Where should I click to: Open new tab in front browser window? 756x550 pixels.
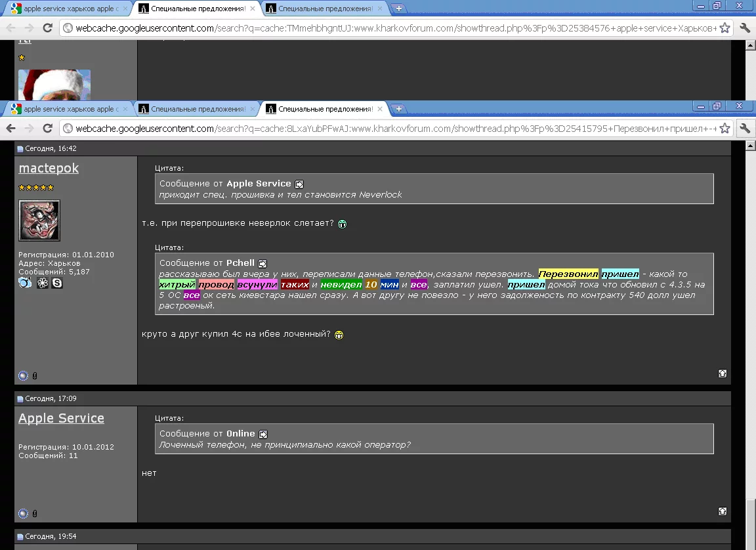399,109
